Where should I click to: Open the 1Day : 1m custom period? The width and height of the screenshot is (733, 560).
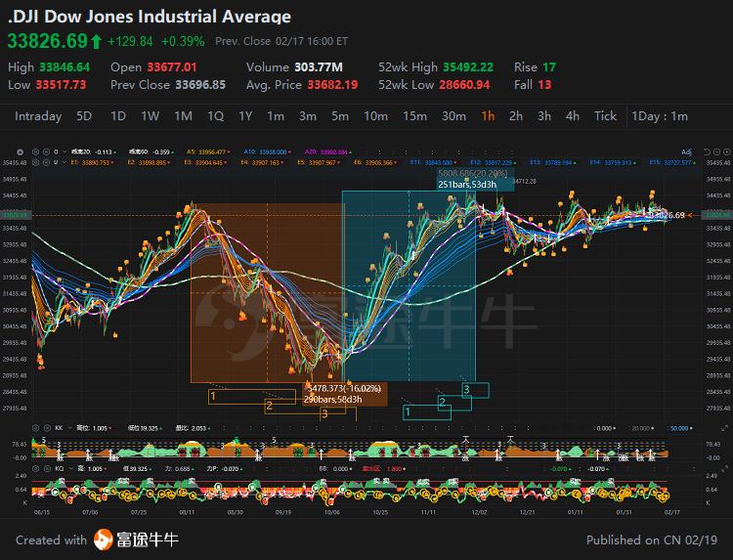tap(660, 116)
